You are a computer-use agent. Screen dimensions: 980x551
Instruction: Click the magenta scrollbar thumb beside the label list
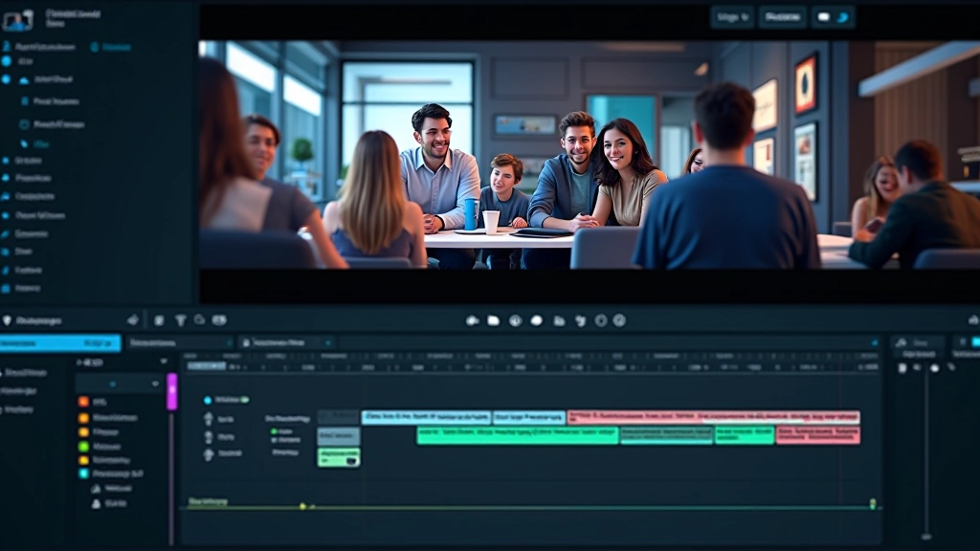click(x=172, y=391)
